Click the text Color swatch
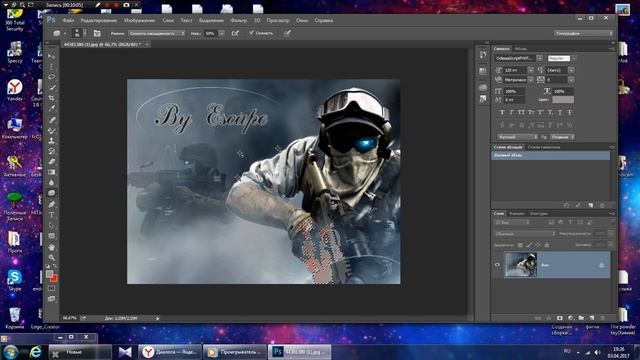 point(563,100)
